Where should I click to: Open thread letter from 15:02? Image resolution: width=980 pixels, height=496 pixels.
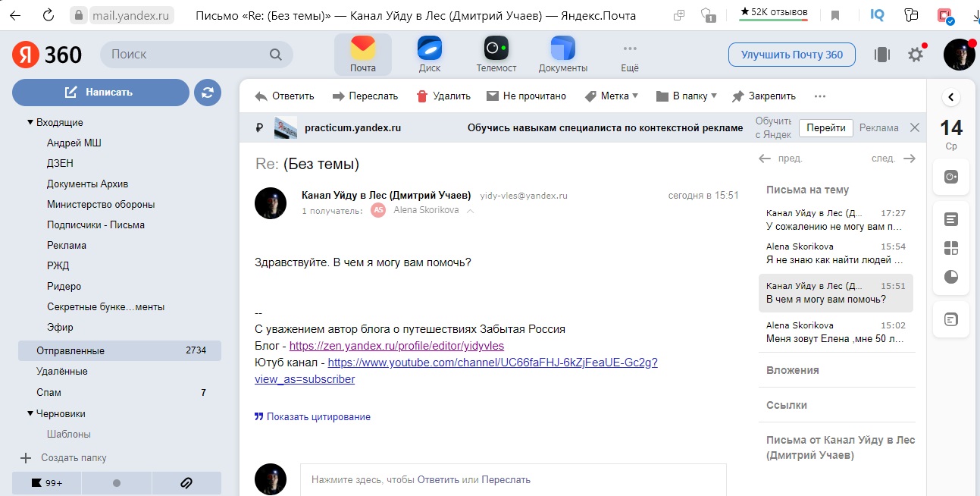coord(836,332)
